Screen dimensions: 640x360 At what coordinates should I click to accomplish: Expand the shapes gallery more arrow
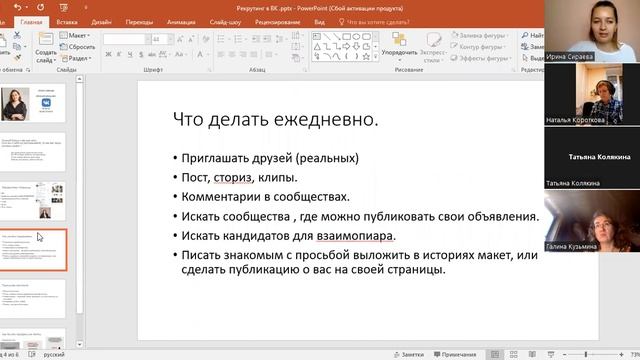click(376, 57)
